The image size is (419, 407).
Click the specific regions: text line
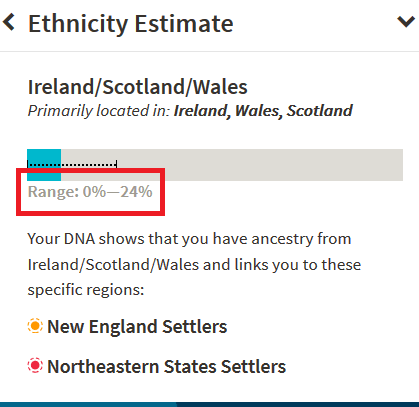[x=86, y=289]
